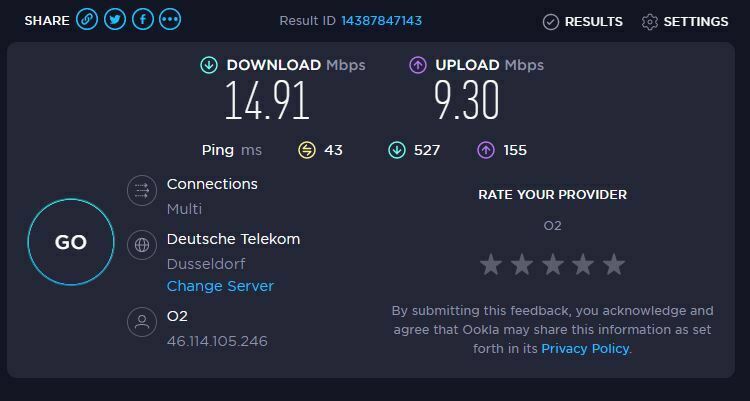Open Result ID 14387847143 link
The height and width of the screenshot is (401, 750).
coord(382,21)
